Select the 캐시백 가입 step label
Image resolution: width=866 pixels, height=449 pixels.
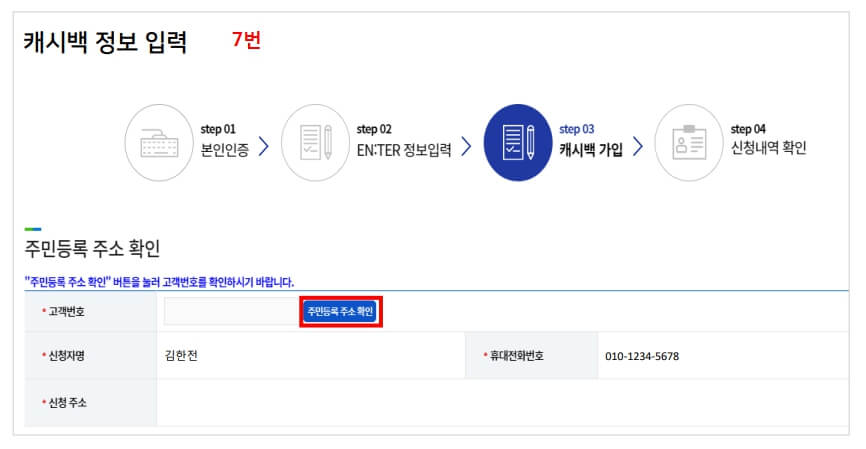click(x=591, y=149)
